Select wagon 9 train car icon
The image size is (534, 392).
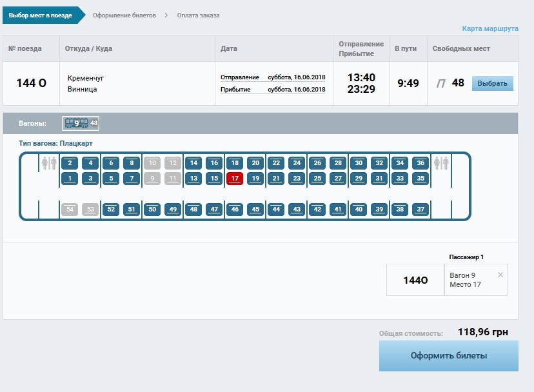click(76, 123)
